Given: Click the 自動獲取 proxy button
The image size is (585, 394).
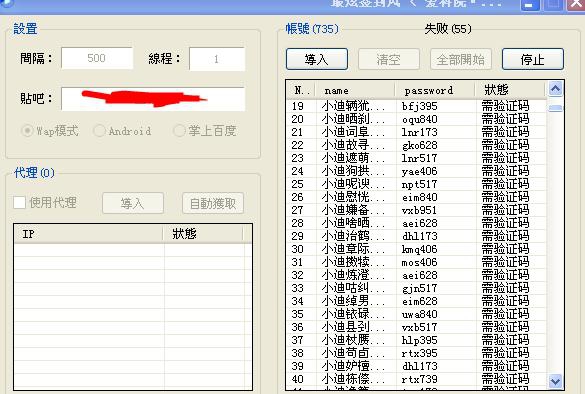Looking at the screenshot, I should pos(213,203).
